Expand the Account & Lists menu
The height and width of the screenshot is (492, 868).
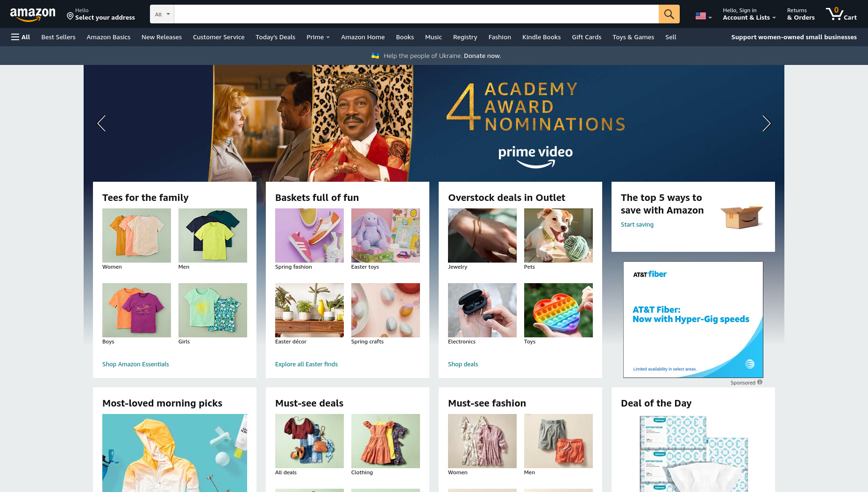749,14
